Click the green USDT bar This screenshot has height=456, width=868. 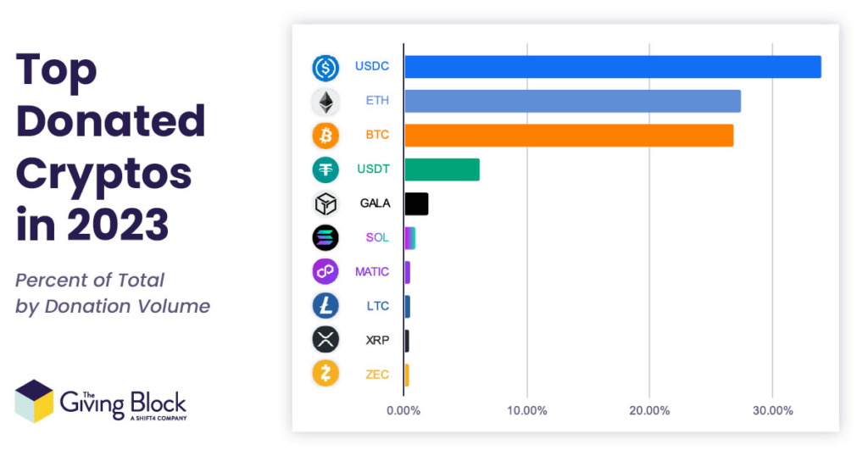coord(442,170)
